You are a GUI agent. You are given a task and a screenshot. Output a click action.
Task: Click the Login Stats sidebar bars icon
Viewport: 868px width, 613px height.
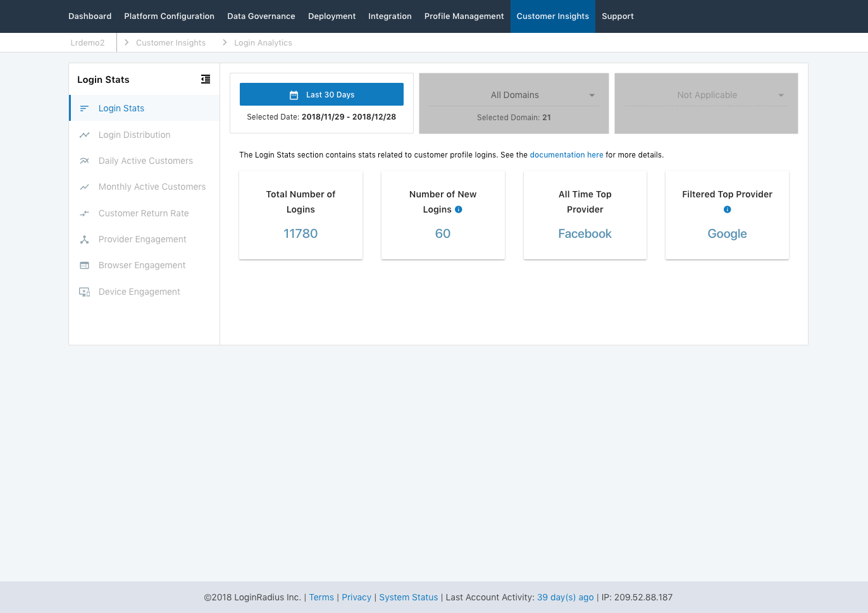click(x=84, y=108)
